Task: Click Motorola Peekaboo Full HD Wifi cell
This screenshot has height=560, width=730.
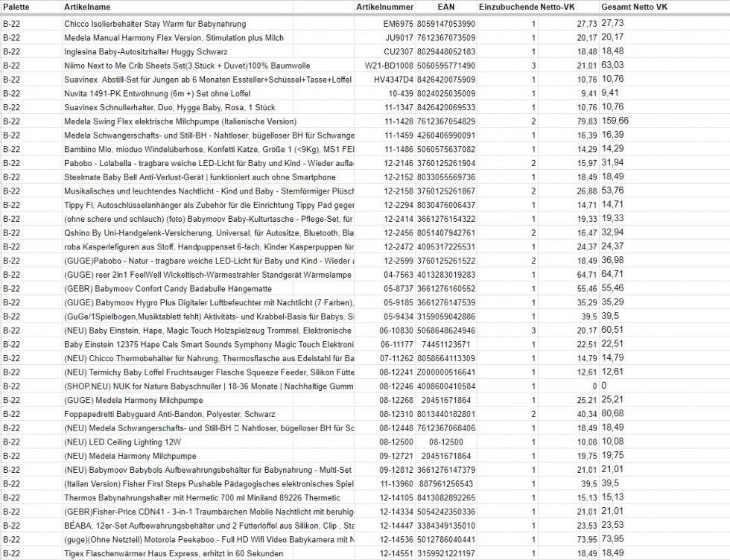Action: click(209, 541)
